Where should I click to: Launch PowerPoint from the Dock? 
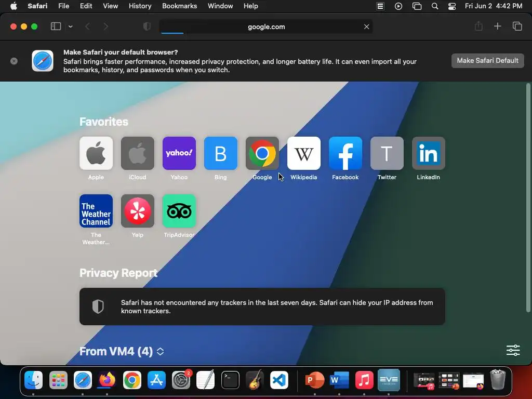pyautogui.click(x=314, y=380)
